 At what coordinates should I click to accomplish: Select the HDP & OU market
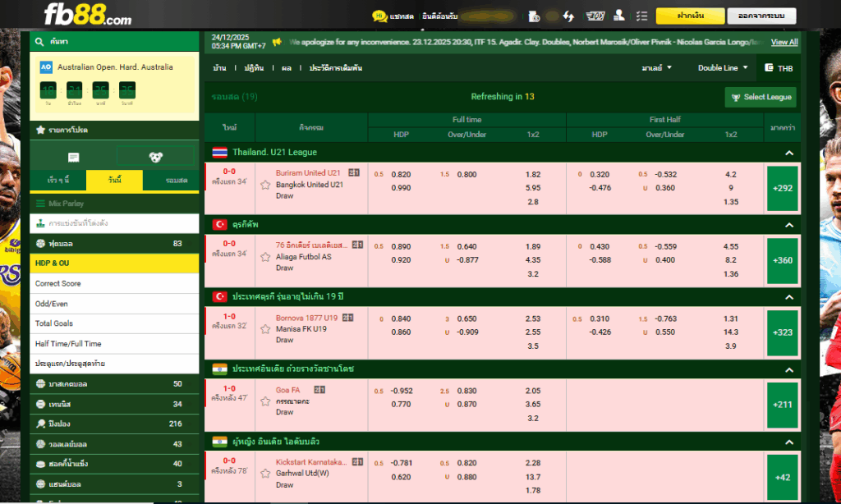(x=114, y=263)
